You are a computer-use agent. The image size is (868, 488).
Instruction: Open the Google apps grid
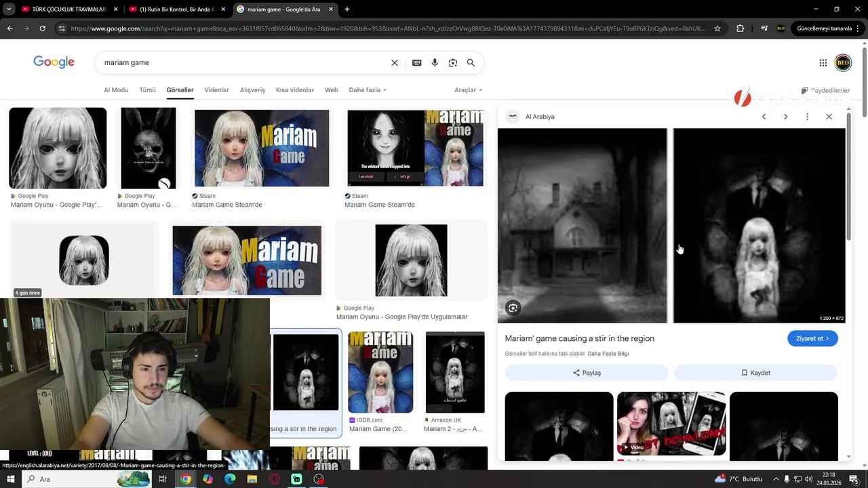[823, 62]
